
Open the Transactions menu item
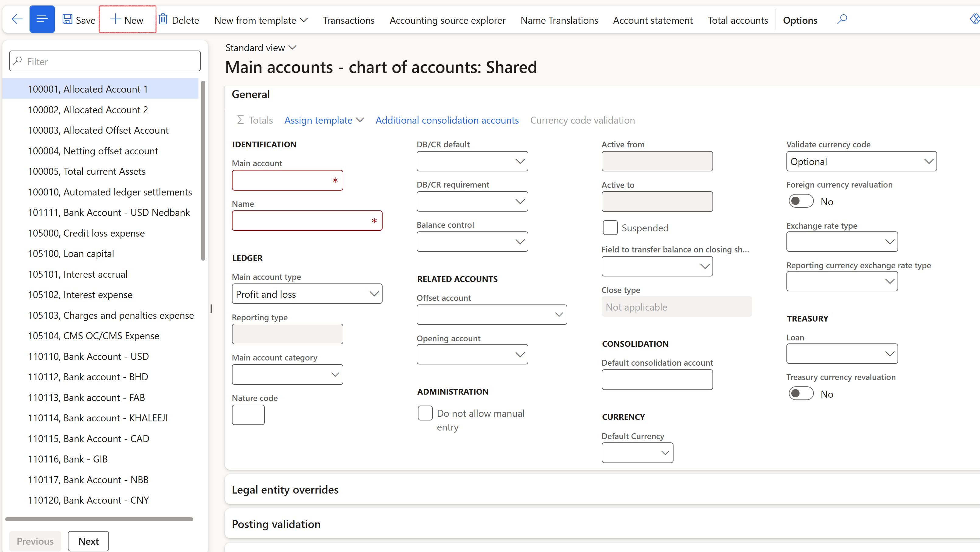[x=348, y=20]
